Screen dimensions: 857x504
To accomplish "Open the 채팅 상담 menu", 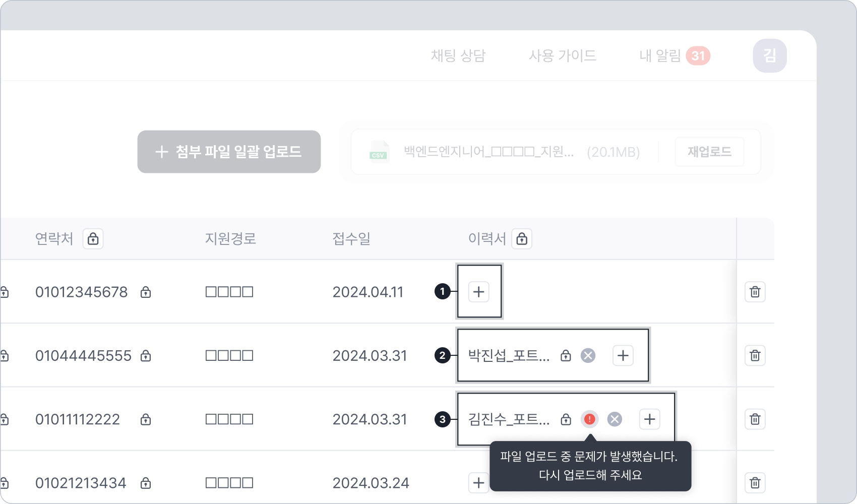I will (458, 55).
